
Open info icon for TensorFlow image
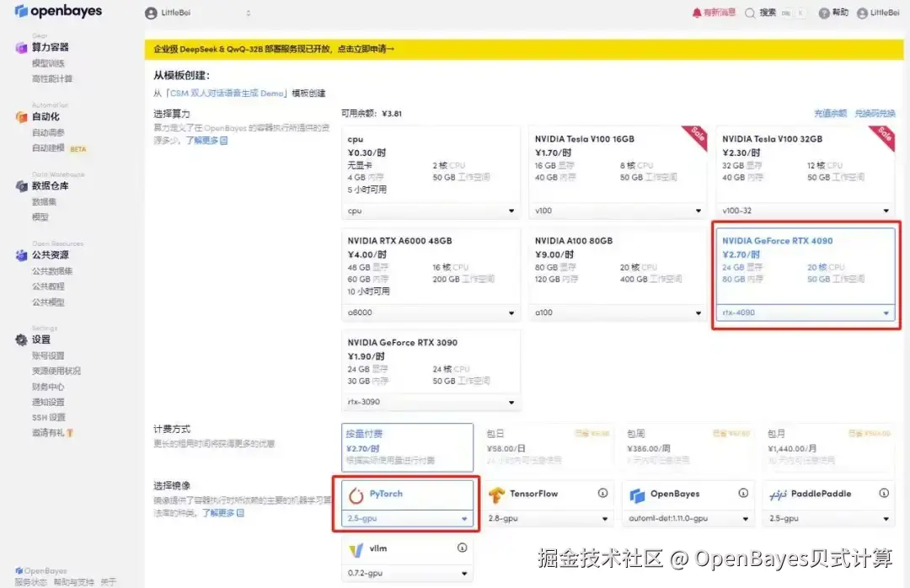coord(602,493)
